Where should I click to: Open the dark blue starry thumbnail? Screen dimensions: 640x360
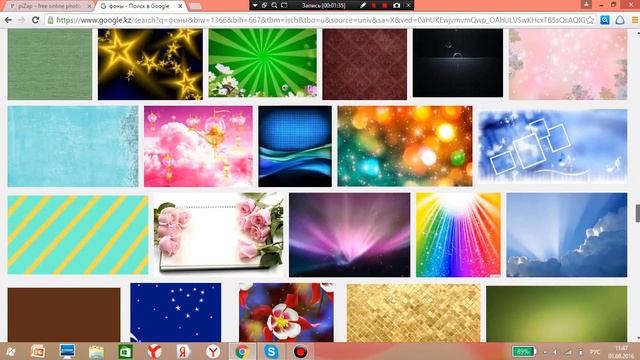pyautogui.click(x=176, y=312)
